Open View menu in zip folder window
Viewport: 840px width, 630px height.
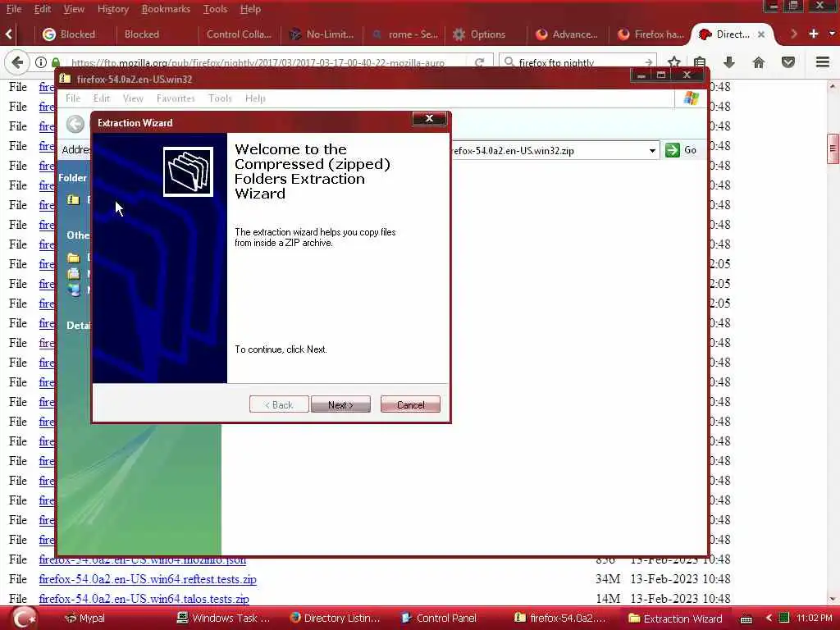[x=133, y=98]
